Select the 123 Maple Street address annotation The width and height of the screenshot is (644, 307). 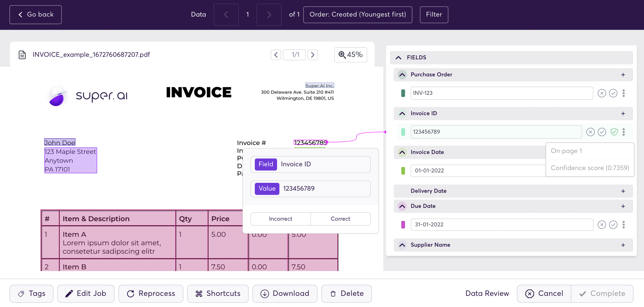point(71,161)
